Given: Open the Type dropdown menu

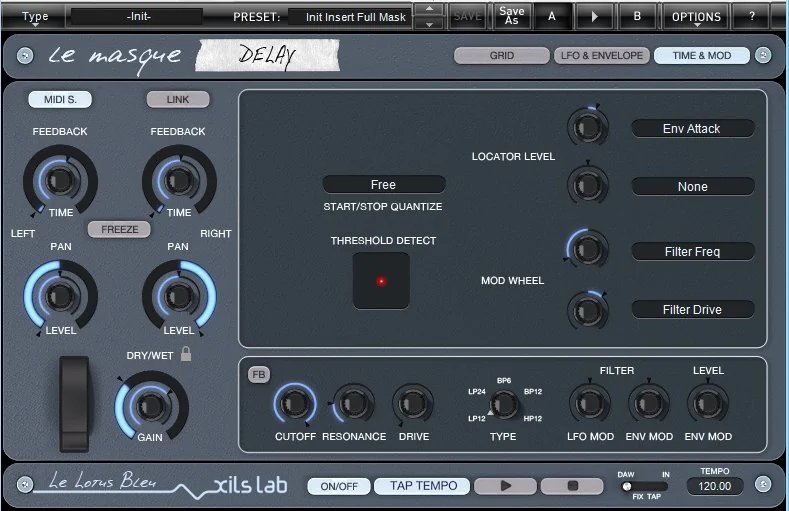Looking at the screenshot, I should (35, 17).
